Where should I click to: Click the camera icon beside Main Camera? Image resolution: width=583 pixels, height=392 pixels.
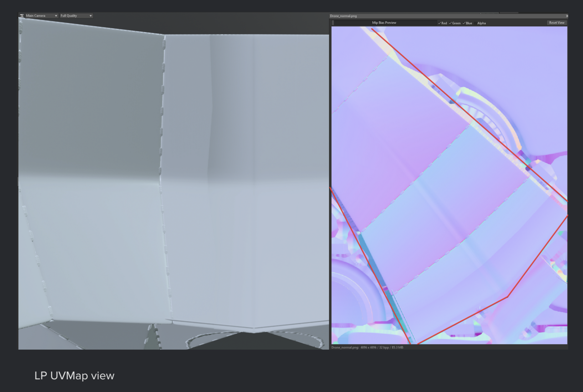[x=21, y=15]
